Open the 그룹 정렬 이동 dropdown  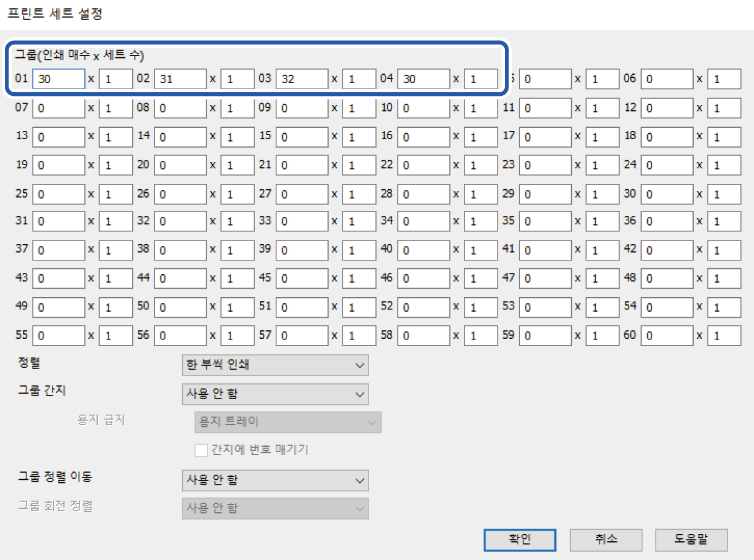(275, 480)
